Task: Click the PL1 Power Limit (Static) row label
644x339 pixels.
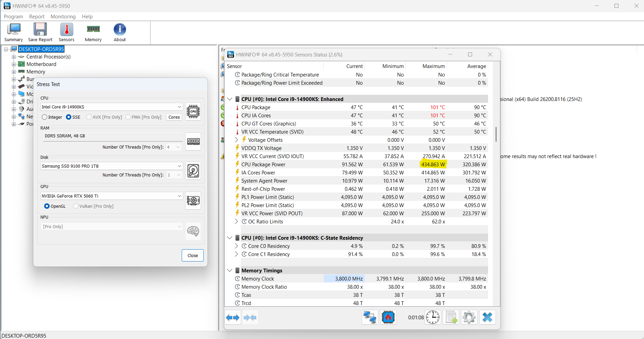Action: coord(268,197)
